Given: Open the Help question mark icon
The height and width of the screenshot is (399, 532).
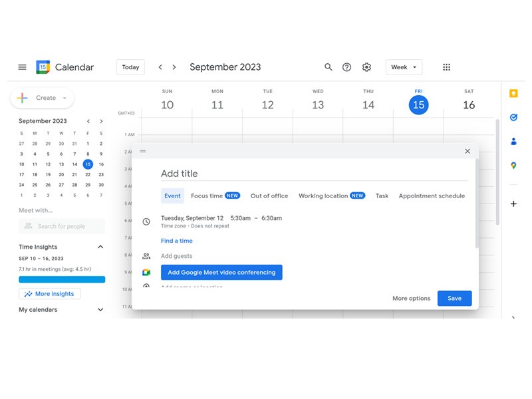Looking at the screenshot, I should point(347,66).
